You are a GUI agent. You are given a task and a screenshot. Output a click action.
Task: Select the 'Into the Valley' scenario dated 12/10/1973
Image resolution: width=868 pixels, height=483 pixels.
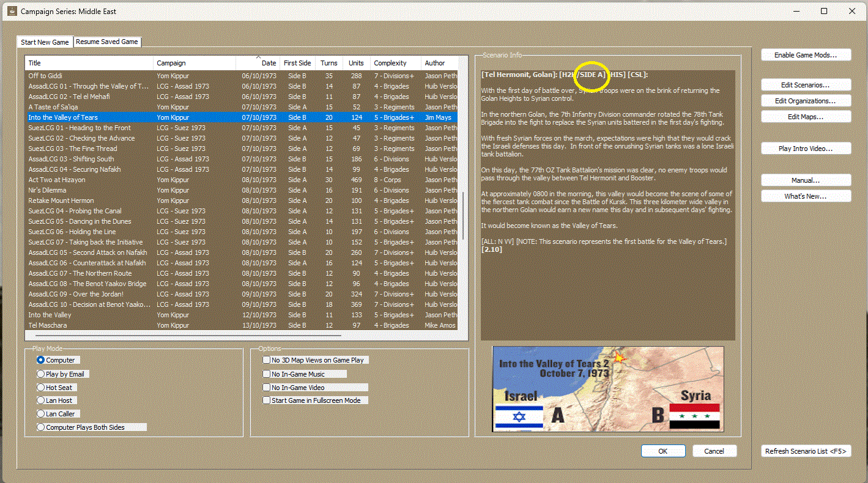tap(242, 315)
